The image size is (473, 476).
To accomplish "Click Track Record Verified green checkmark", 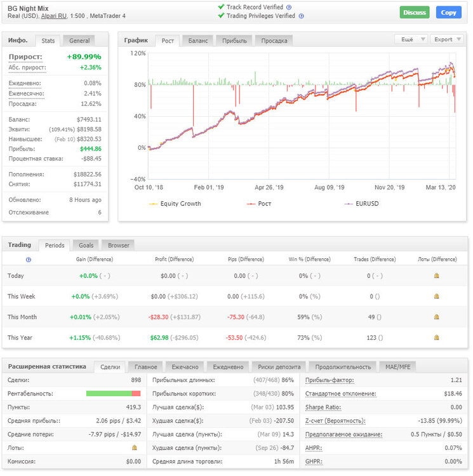I will (222, 7).
